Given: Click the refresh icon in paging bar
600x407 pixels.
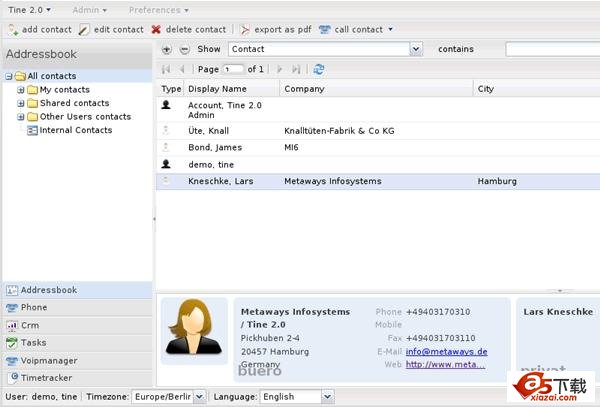Looking at the screenshot, I should [319, 69].
